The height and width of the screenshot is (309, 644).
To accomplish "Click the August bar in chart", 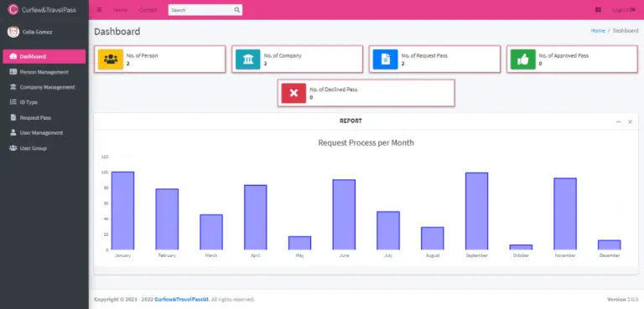I will coord(433,238).
